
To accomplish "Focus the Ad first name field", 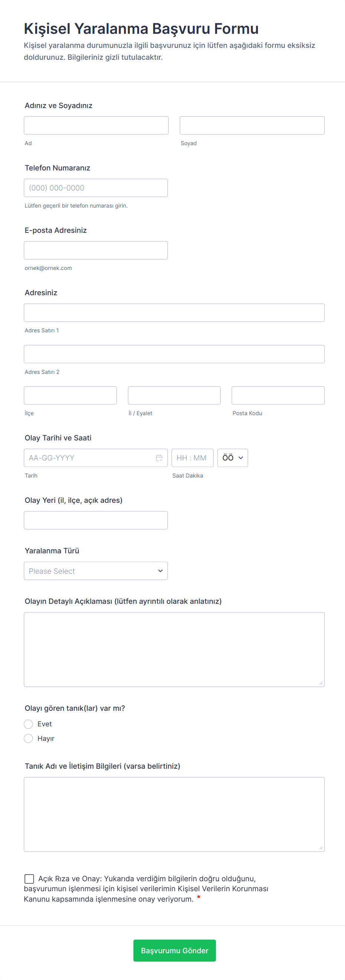I will [x=96, y=125].
